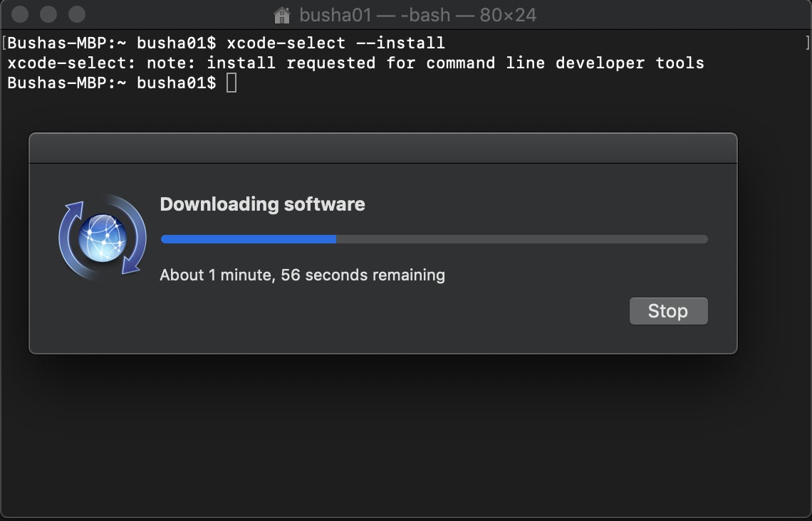The image size is (812, 521).
Task: Click the "xcode-select --install" command text
Action: pos(335,43)
